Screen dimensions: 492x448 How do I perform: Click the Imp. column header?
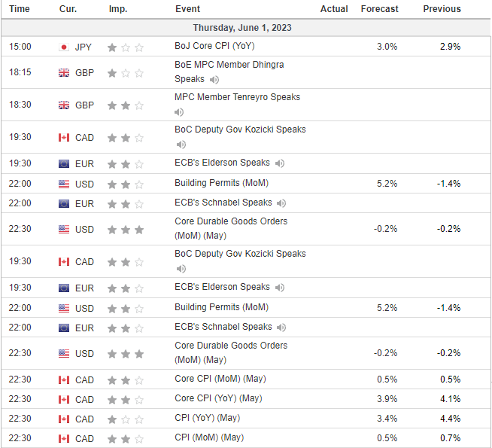(x=118, y=9)
